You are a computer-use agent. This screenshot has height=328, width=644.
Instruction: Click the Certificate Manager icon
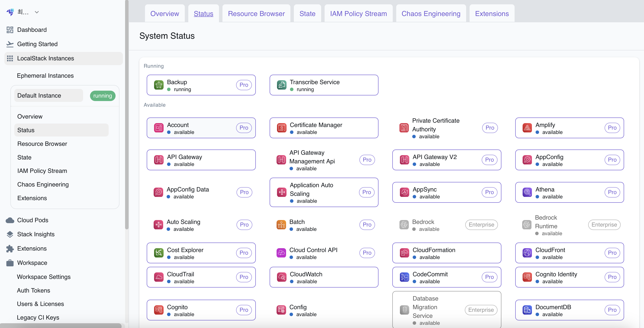pos(282,128)
